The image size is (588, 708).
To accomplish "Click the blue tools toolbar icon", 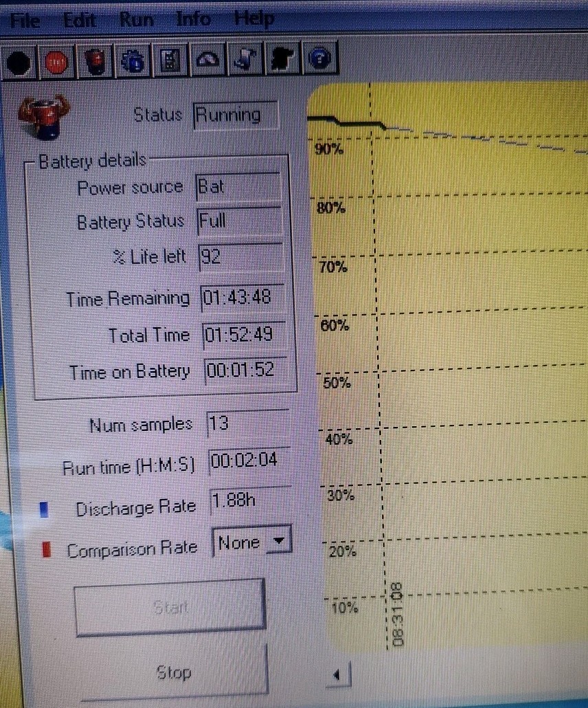I will pyautogui.click(x=245, y=59).
